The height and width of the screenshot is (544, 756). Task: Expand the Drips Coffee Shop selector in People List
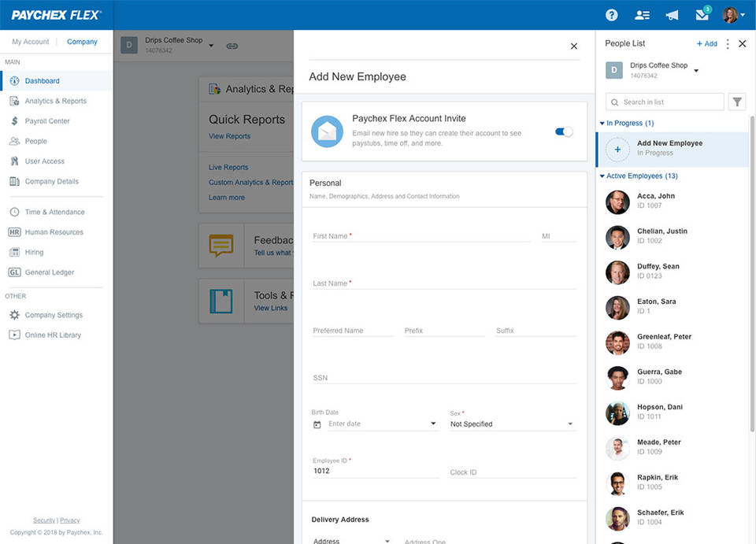[x=696, y=70]
